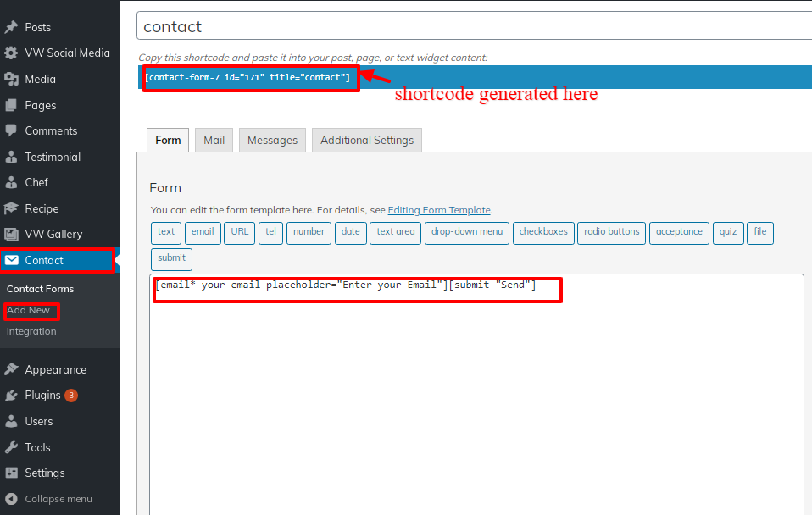Insert a submit button tag
Image resolution: width=812 pixels, height=515 pixels.
pyautogui.click(x=171, y=259)
